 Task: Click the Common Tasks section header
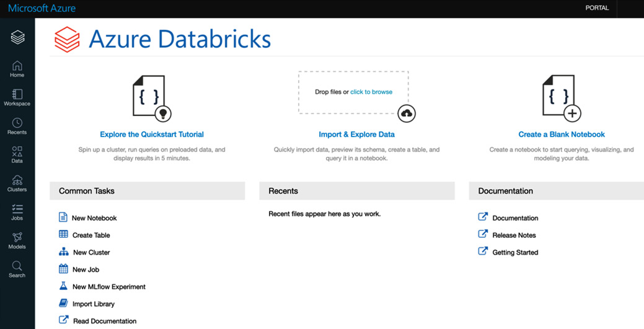click(147, 191)
